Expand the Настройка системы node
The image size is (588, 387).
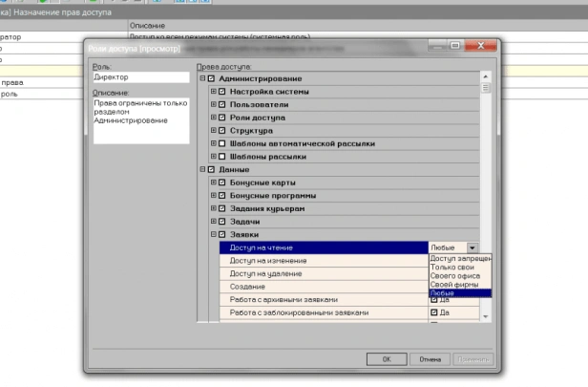pos(214,91)
